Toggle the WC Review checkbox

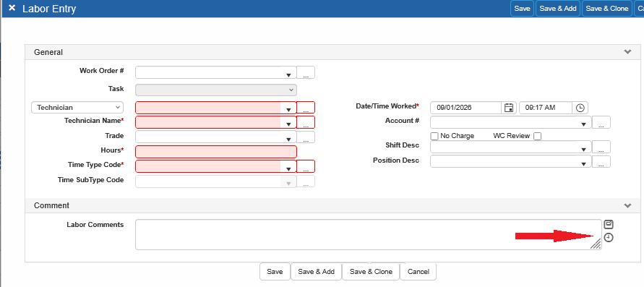pyautogui.click(x=537, y=136)
